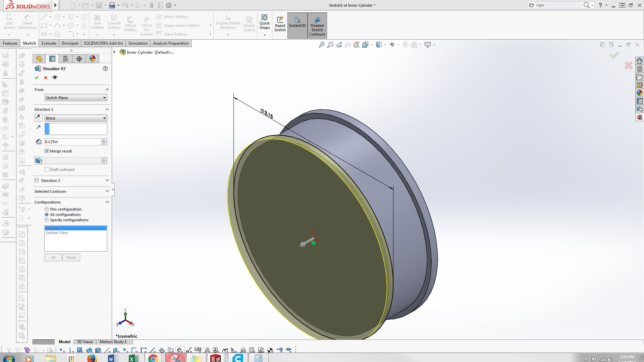
Task: Select Section View configuration in list
Action: click(57, 233)
